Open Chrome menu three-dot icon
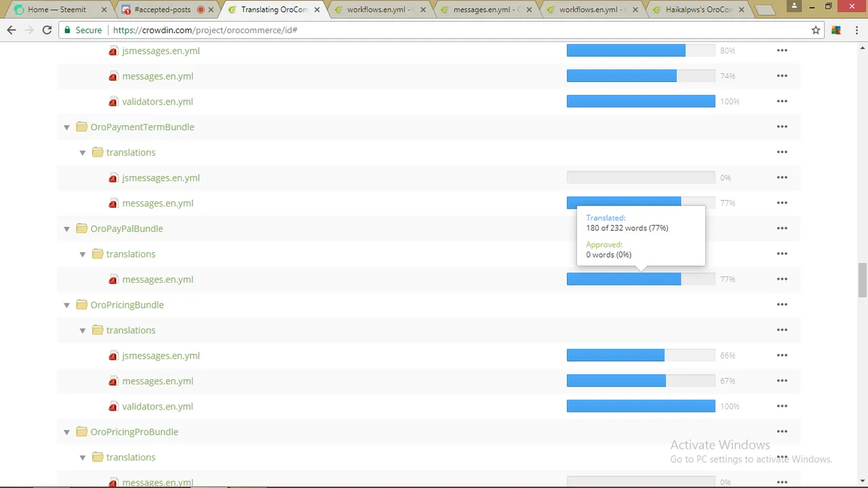 click(856, 30)
